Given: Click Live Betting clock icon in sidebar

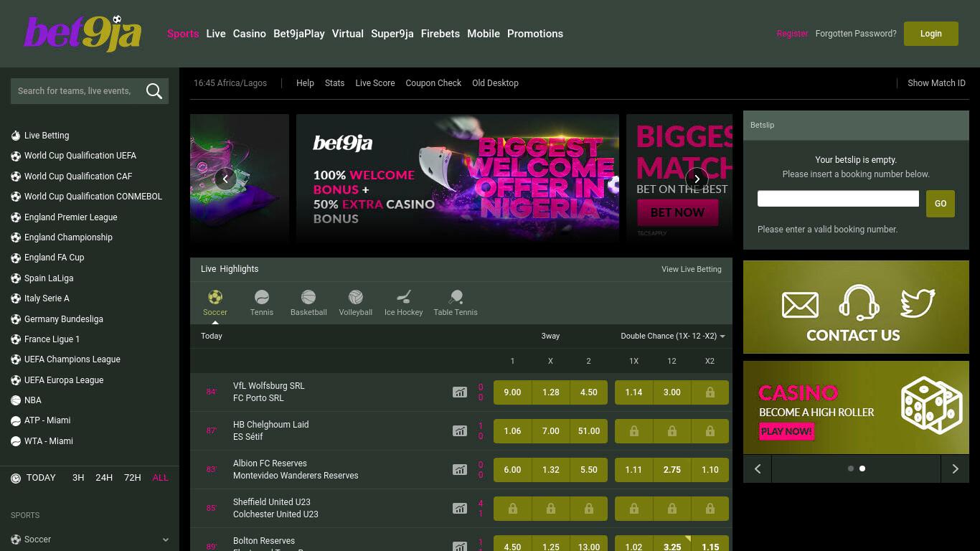Looking at the screenshot, I should click(x=16, y=136).
